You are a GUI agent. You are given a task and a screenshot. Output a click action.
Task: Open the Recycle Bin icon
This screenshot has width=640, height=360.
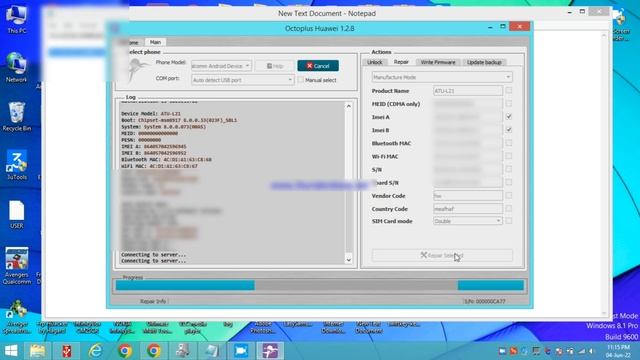[x=16, y=117]
